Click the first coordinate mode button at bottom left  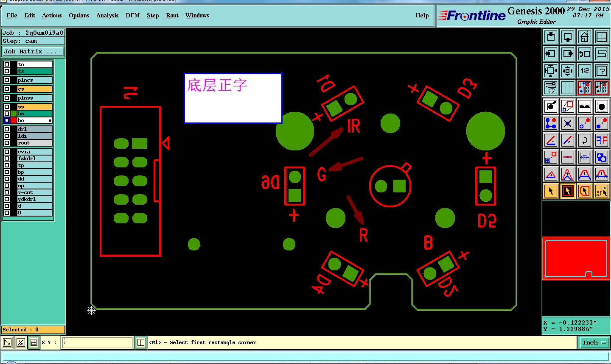7,342
